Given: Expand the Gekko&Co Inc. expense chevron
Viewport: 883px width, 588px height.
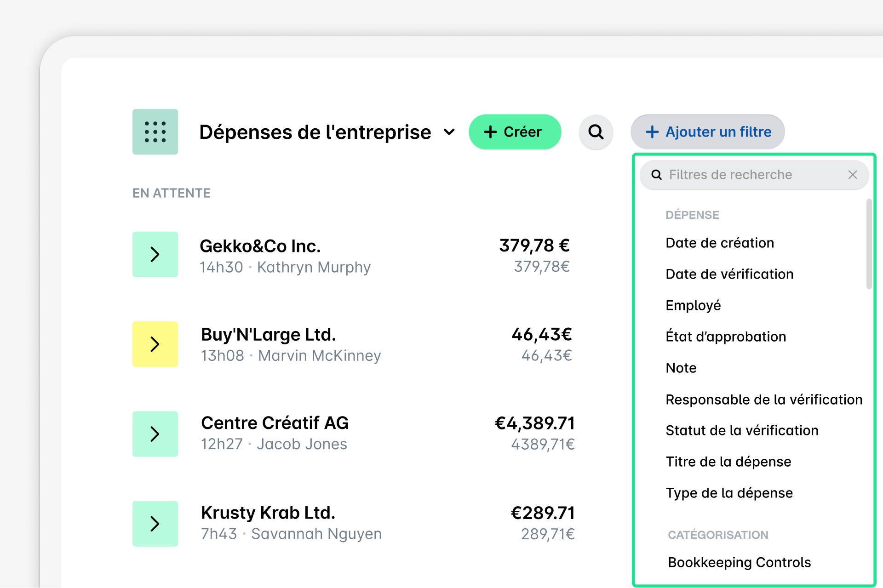Looking at the screenshot, I should 155,254.
